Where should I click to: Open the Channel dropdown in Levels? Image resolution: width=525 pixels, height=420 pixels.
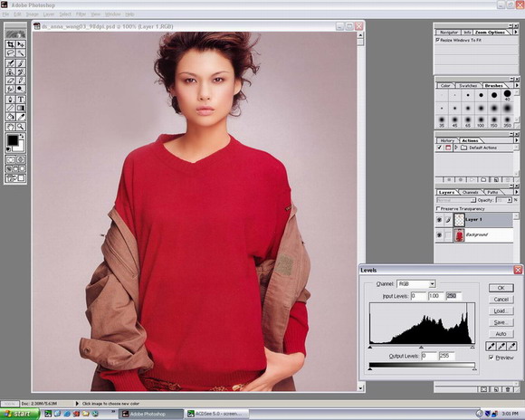click(x=433, y=284)
